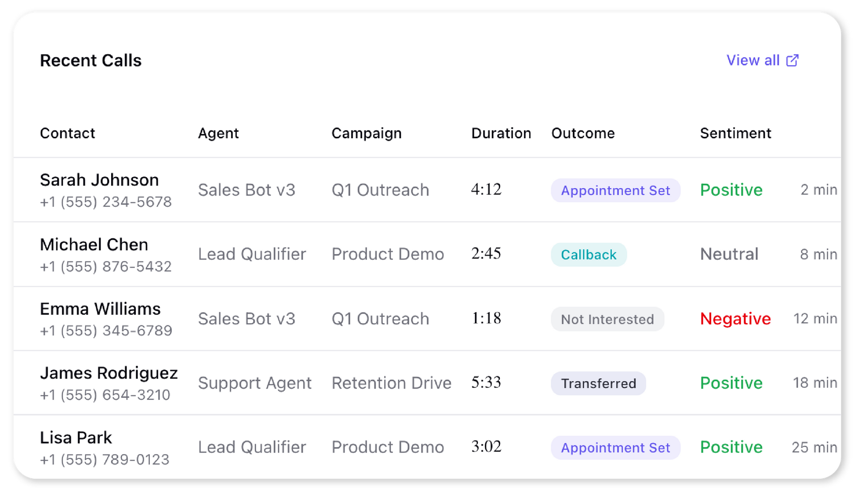Select Michael Chen's contact name
This screenshot has width=866, height=504.
94,244
